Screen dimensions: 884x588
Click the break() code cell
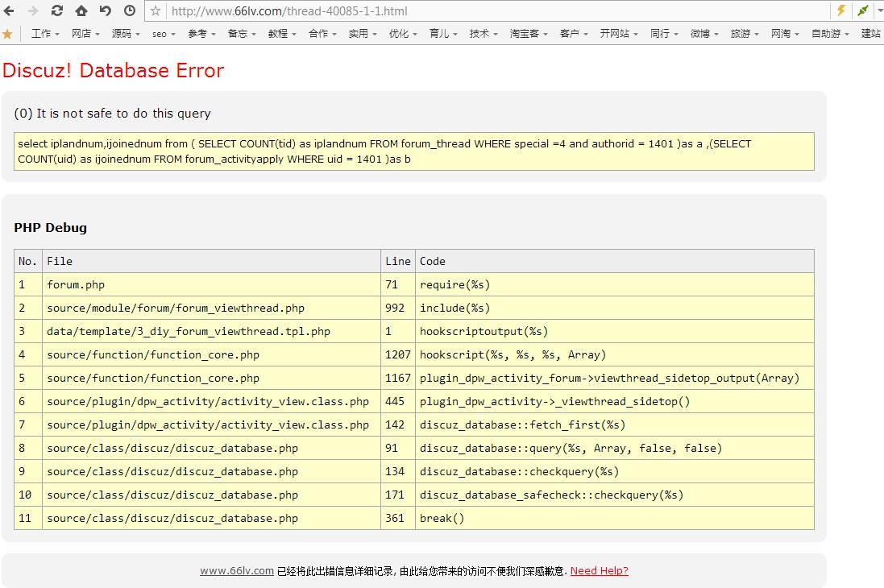(615, 518)
